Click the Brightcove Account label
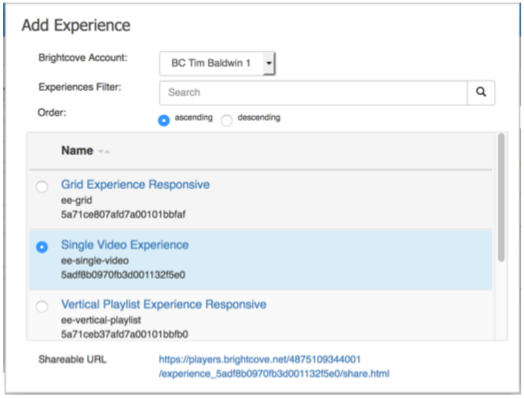Viewport: 524px width, 398px height. pyautogui.click(x=83, y=58)
